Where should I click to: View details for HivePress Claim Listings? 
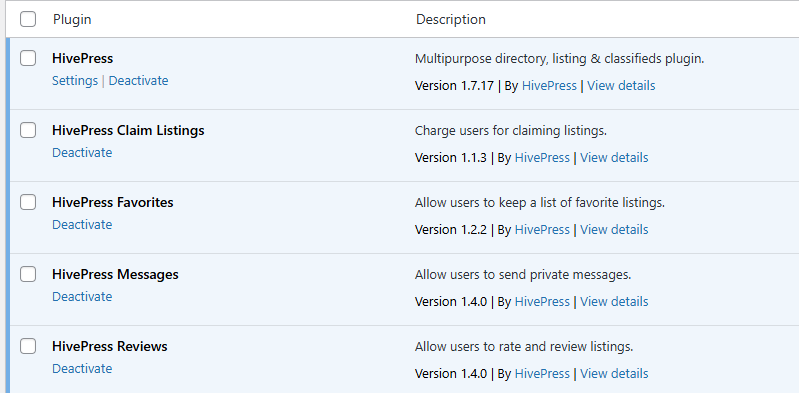click(614, 158)
